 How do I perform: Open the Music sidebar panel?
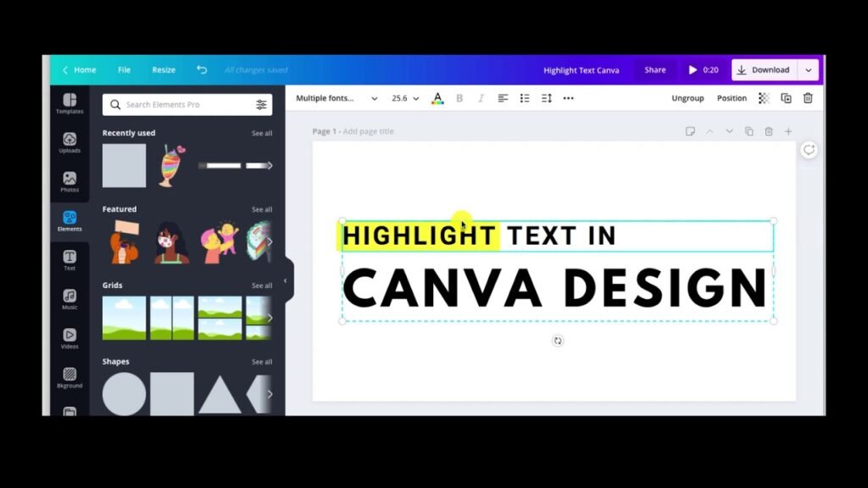(70, 299)
